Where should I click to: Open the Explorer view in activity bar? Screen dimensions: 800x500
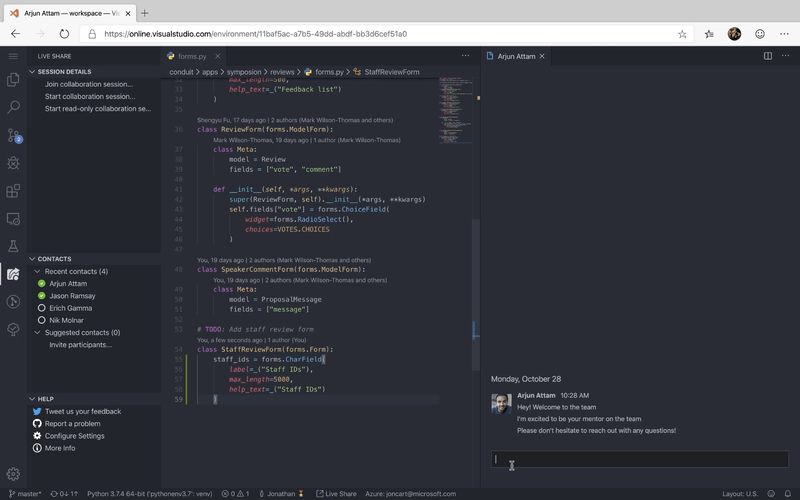tap(13, 80)
